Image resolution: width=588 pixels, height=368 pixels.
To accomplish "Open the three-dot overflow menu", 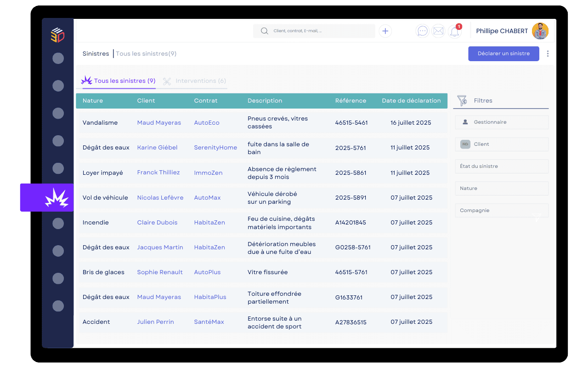I will (548, 53).
